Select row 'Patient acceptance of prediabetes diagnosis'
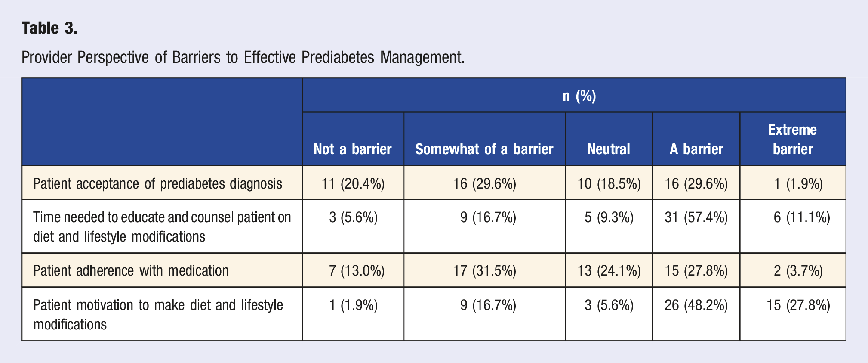 (434, 183)
